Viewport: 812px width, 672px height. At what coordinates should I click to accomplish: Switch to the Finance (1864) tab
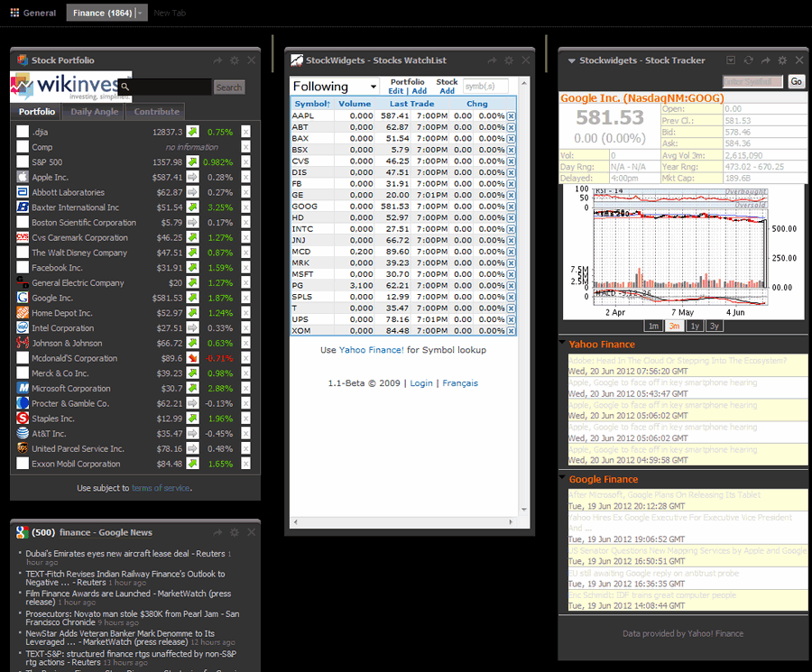(x=102, y=13)
